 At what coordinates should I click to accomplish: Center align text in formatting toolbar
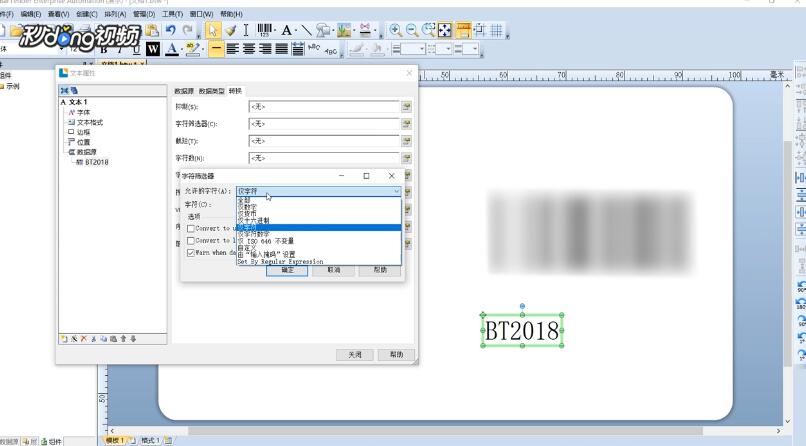[x=249, y=49]
